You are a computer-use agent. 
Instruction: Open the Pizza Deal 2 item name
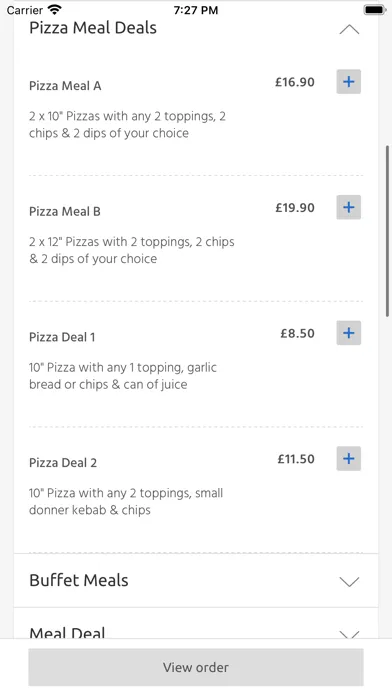63,463
